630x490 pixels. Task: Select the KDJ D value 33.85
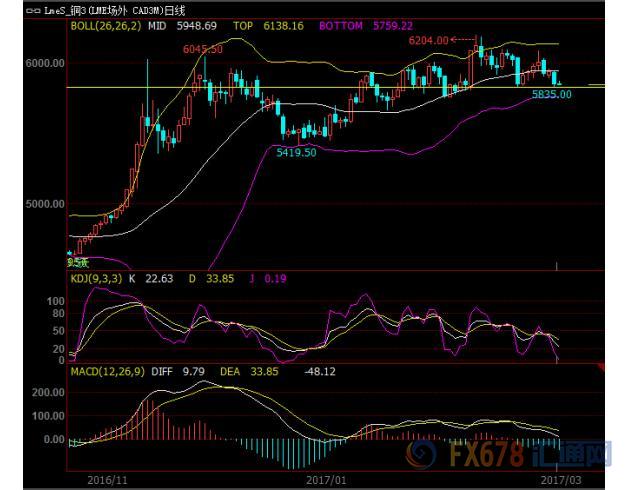tap(220, 279)
